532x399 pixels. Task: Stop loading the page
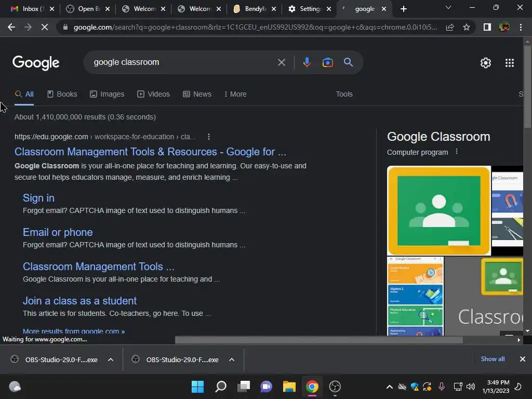[45, 27]
